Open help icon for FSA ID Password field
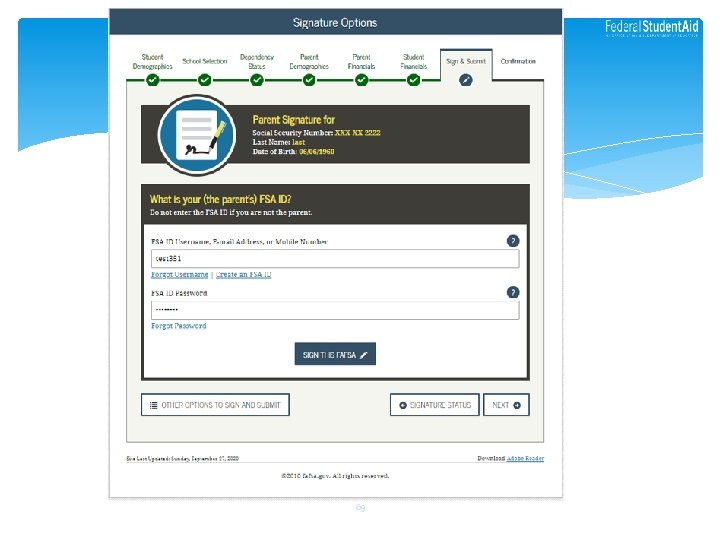720x540 pixels. (x=513, y=292)
